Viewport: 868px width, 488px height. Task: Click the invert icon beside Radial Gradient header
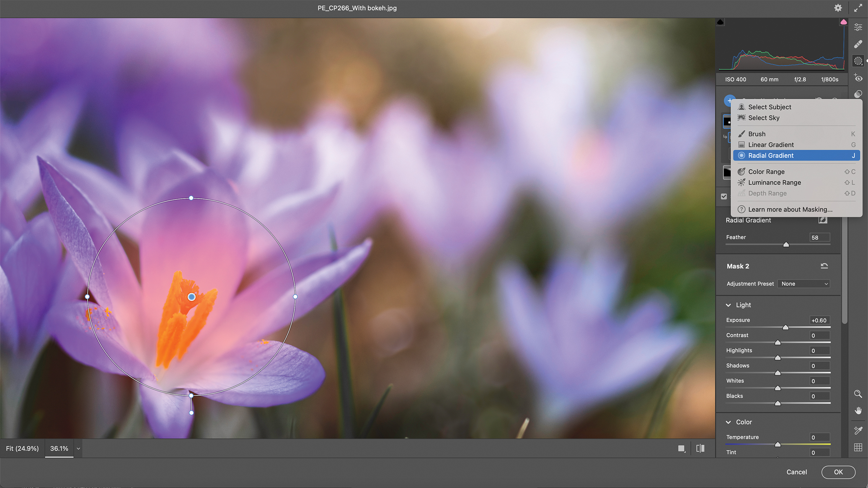[x=823, y=220]
